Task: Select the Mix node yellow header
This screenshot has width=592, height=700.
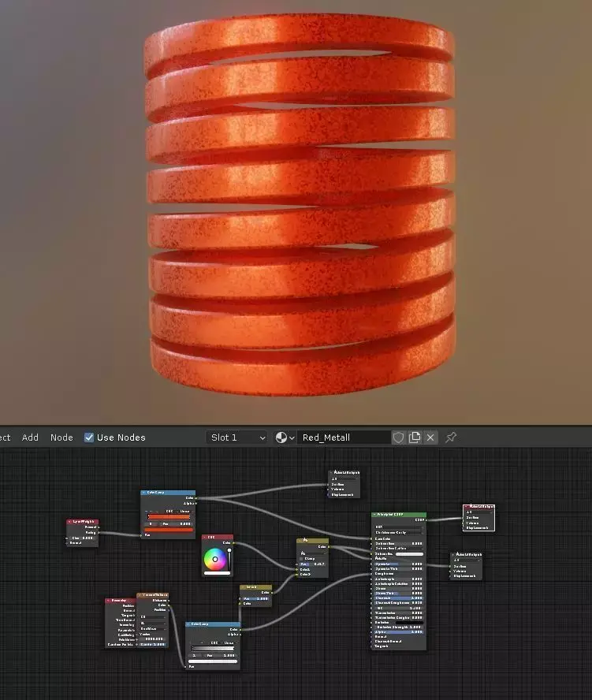Action: point(312,541)
